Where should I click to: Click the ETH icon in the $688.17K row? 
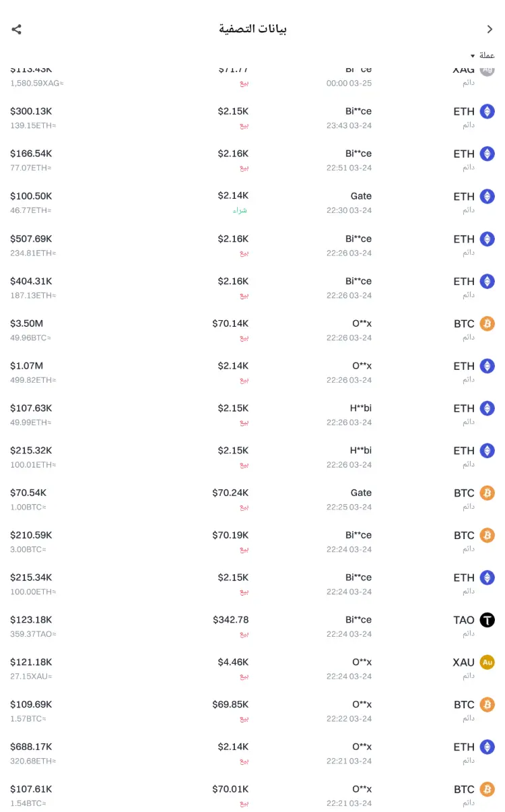487,747
